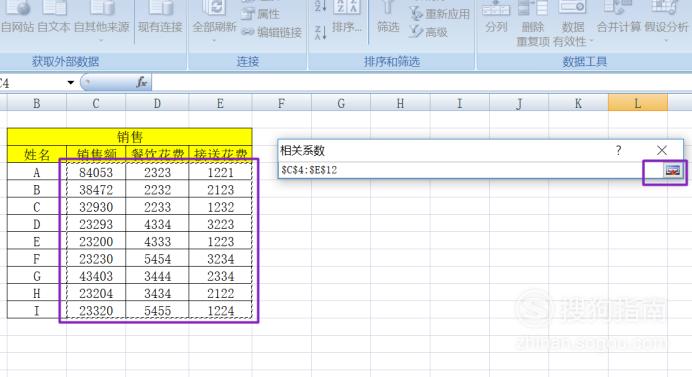Image resolution: width=692 pixels, height=377 pixels.
Task: Select column K header
Action: (578, 103)
